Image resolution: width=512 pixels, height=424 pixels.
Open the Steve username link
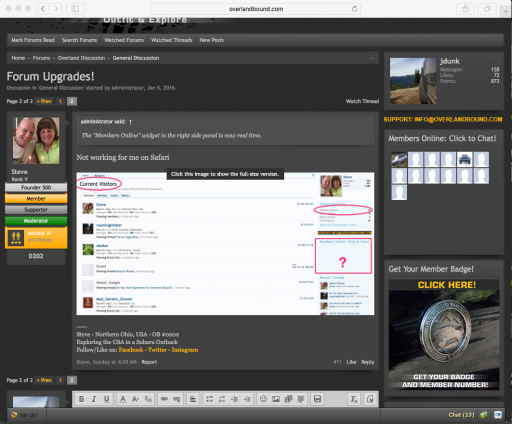(x=19, y=172)
